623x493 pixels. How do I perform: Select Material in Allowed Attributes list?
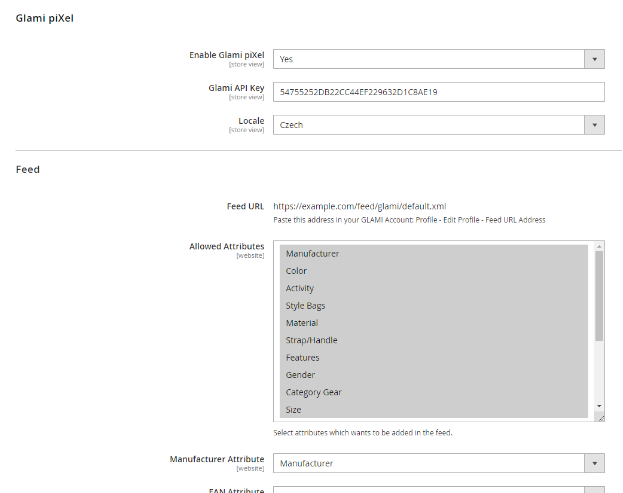point(433,323)
